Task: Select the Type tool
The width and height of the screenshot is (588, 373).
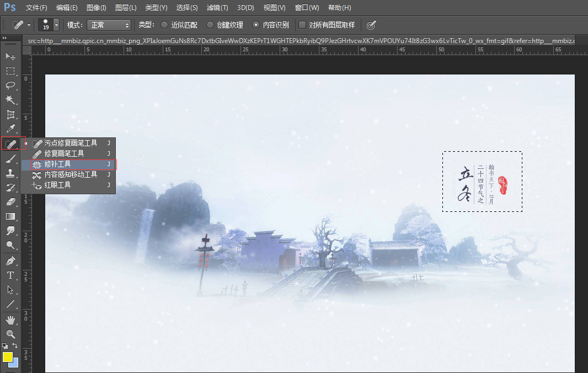Action: 10,275
